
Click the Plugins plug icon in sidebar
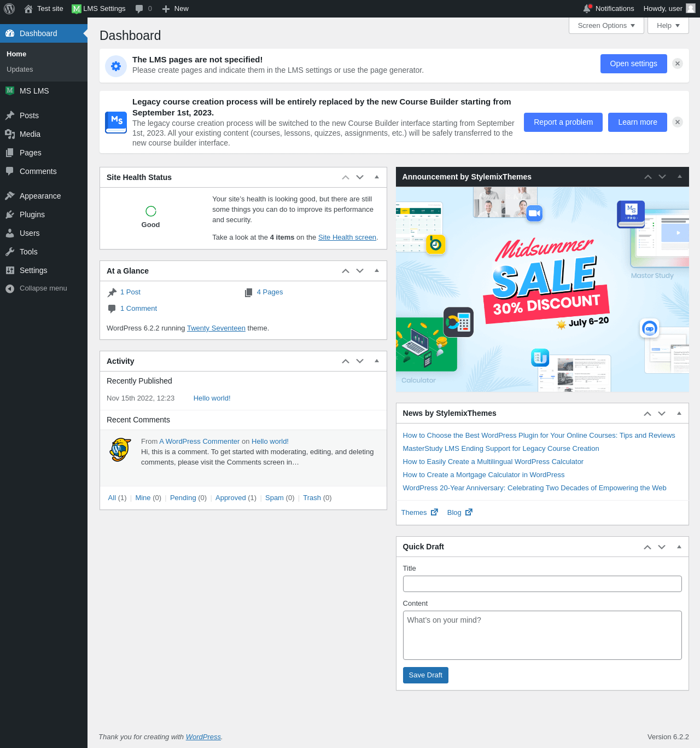10,214
